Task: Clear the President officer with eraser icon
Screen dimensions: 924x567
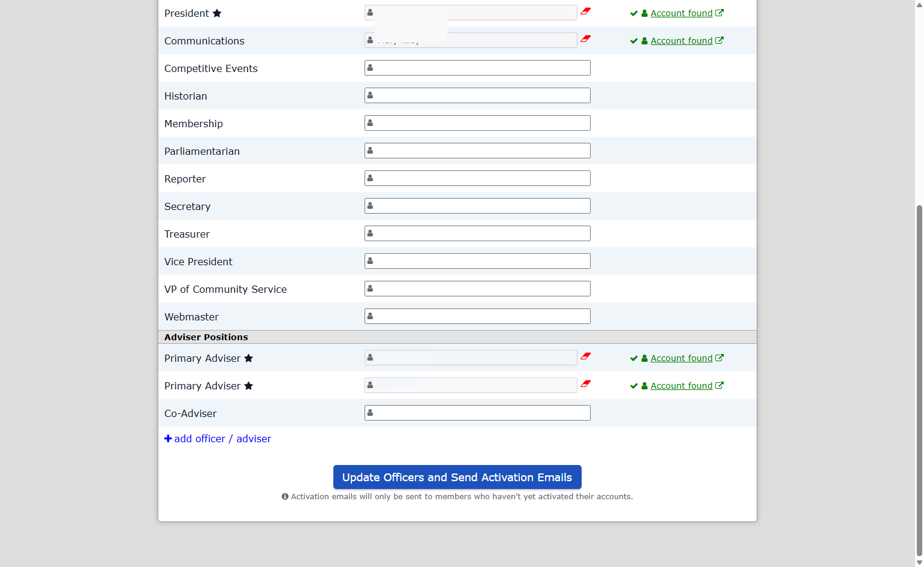Action: (586, 11)
